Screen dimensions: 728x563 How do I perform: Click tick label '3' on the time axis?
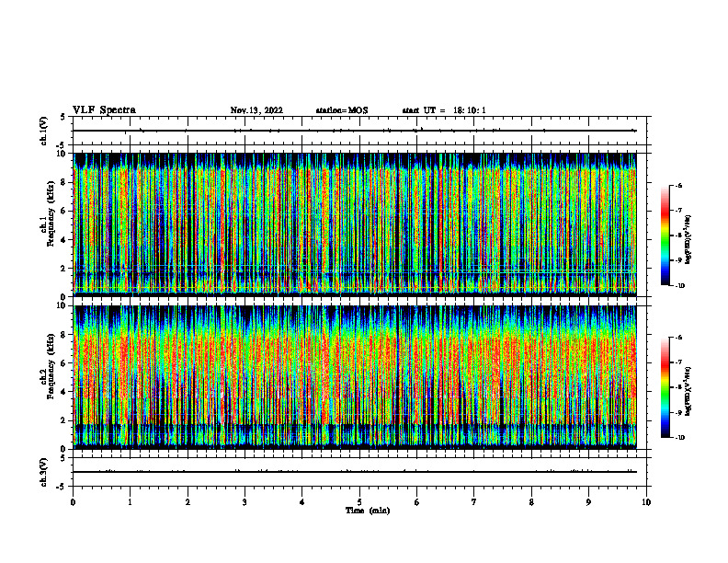tap(245, 502)
